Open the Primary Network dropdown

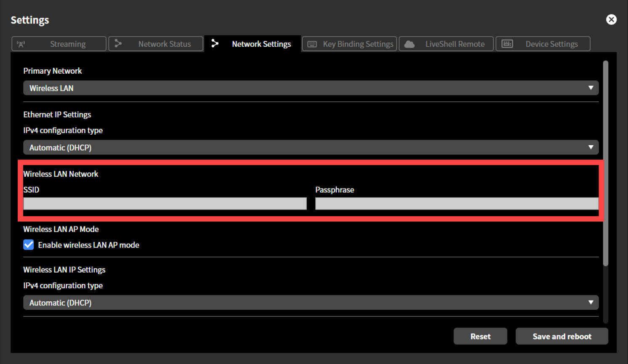311,88
